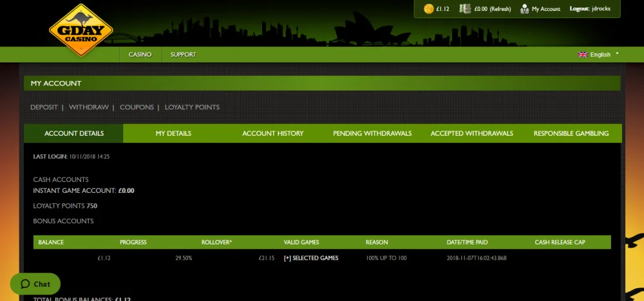Click the UK flag language icon
Screen dimensions: 644x301
[x=583, y=55]
